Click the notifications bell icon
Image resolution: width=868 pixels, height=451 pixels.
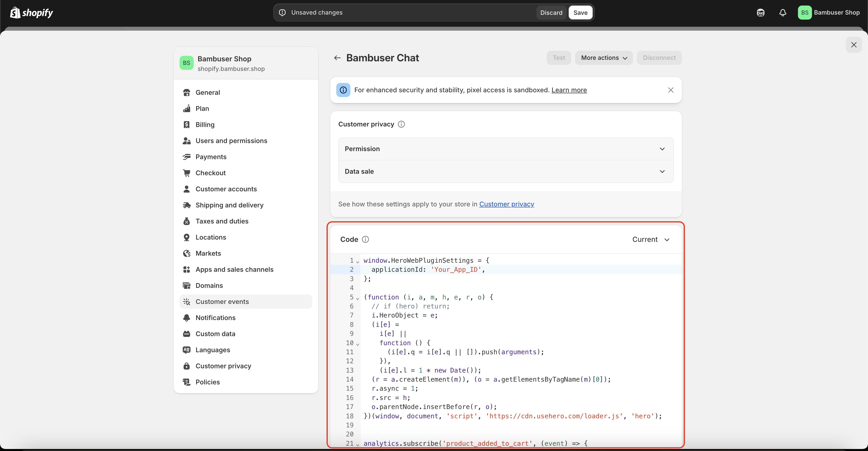pos(782,13)
